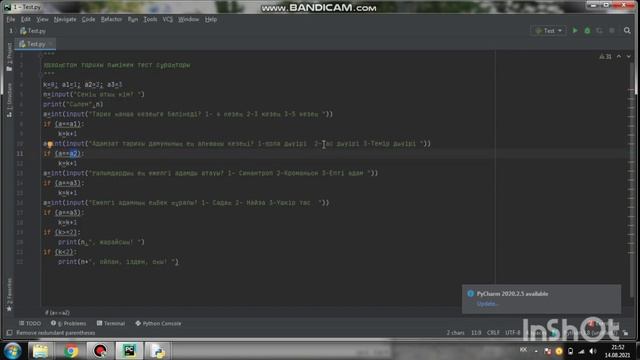The width and height of the screenshot is (640, 360).
Task: Show hidden system tray icons arrow
Action: [x=536, y=351]
